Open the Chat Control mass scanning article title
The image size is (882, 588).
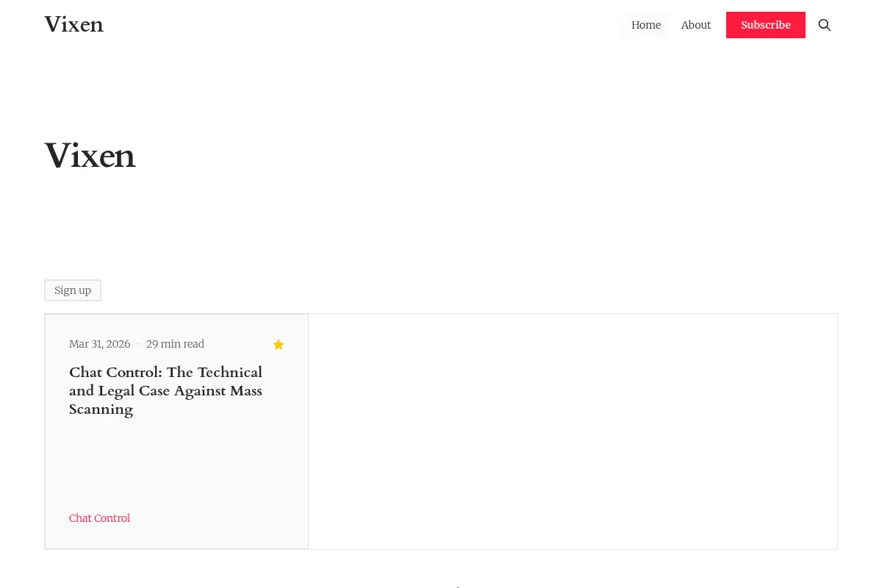coord(165,390)
